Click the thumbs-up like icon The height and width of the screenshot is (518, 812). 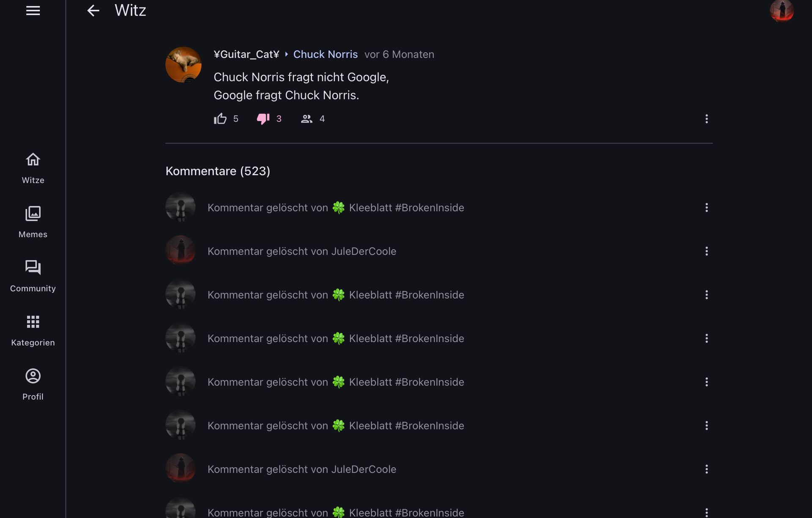[220, 119]
